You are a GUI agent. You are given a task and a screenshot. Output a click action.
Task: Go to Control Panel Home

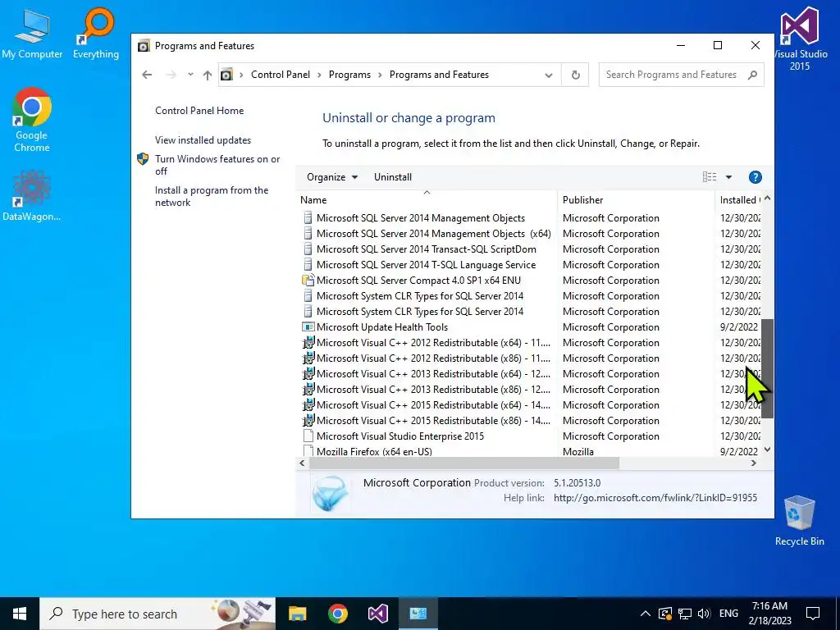(x=199, y=111)
